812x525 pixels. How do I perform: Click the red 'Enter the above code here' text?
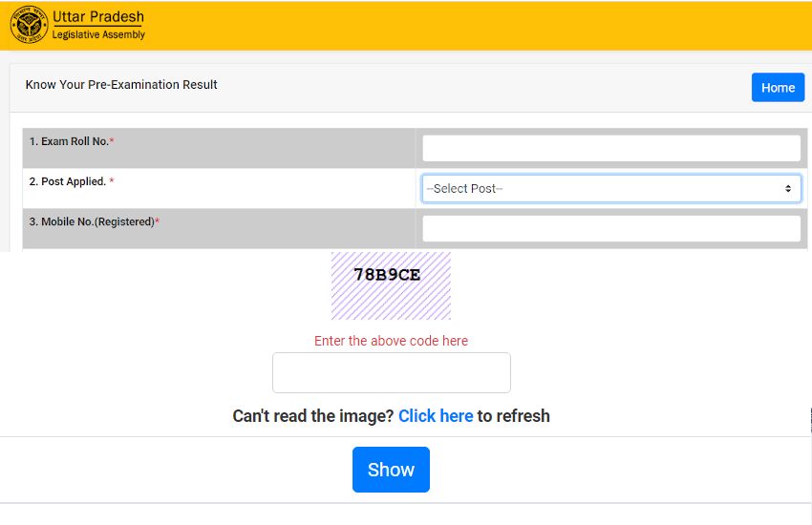point(391,341)
